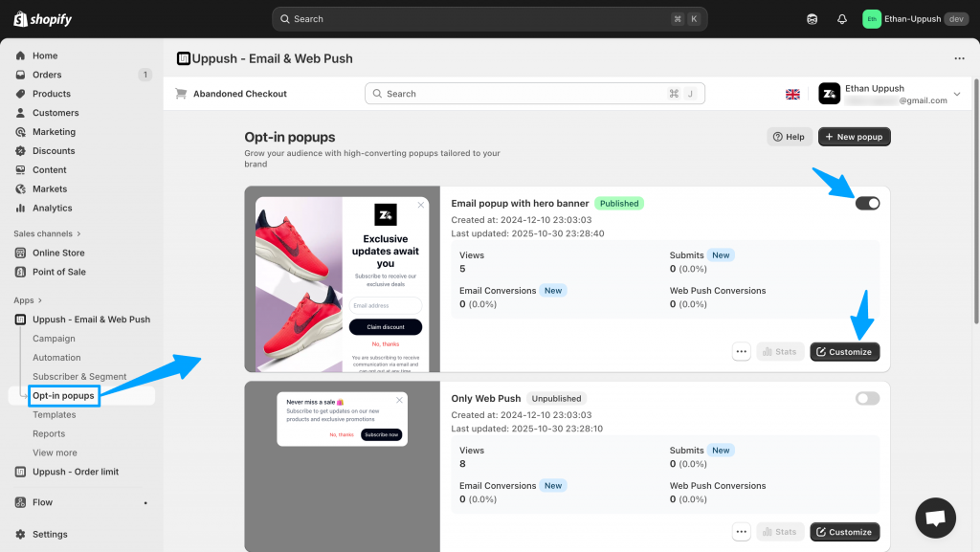
Task: Expand the Ethan Uppush account dropdown
Action: pos(957,94)
